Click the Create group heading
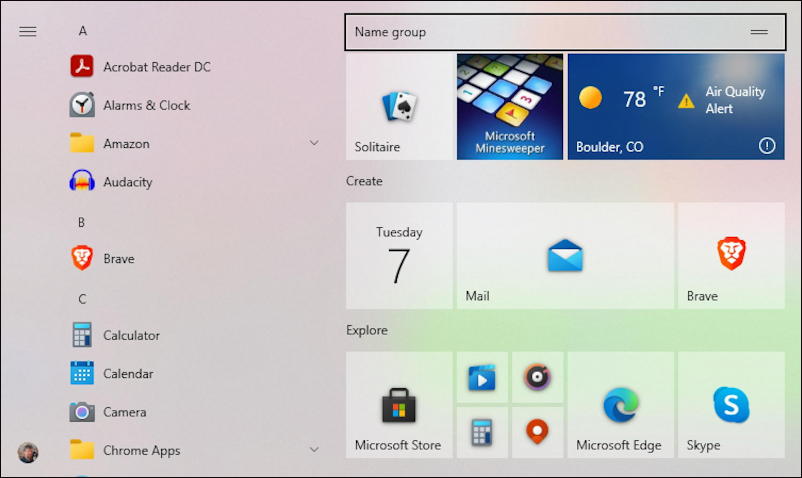Image resolution: width=802 pixels, height=478 pixels. coord(364,181)
